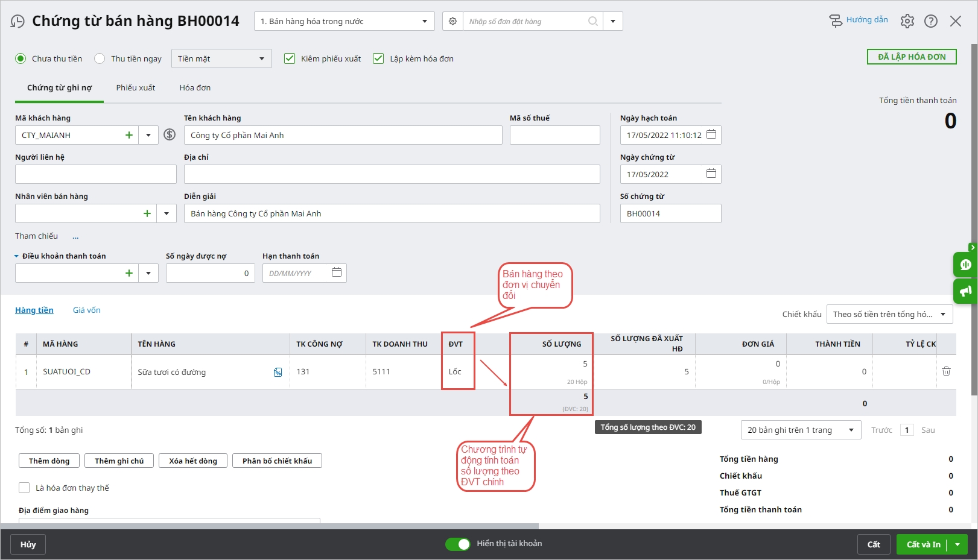Viewport: 978px width, 560px height.
Task: Add a new customer with the plus icon
Action: (x=129, y=135)
